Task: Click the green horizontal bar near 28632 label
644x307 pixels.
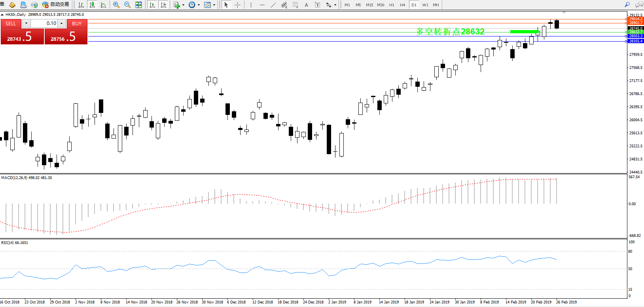Action: click(x=524, y=32)
